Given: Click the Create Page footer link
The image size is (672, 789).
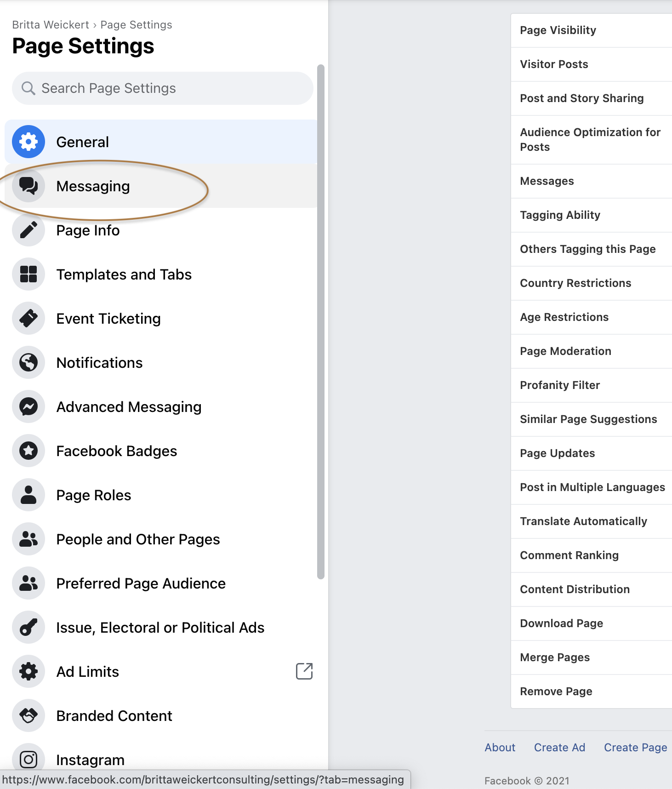Looking at the screenshot, I should click(635, 748).
